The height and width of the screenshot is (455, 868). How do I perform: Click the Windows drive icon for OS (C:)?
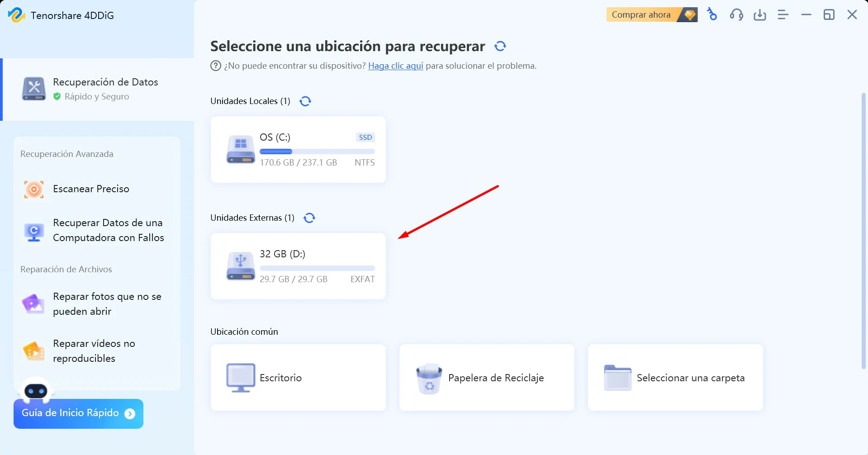pos(241,150)
